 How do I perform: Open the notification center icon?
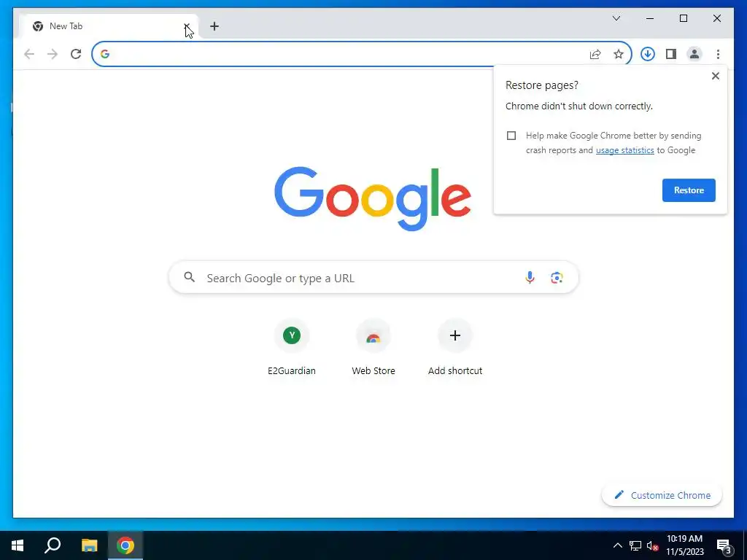pyautogui.click(x=724, y=546)
